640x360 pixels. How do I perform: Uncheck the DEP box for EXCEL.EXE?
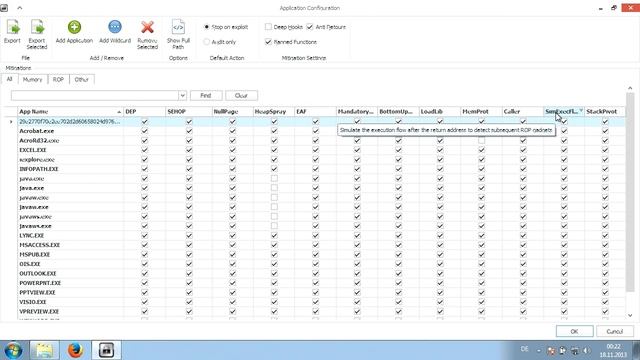144,150
